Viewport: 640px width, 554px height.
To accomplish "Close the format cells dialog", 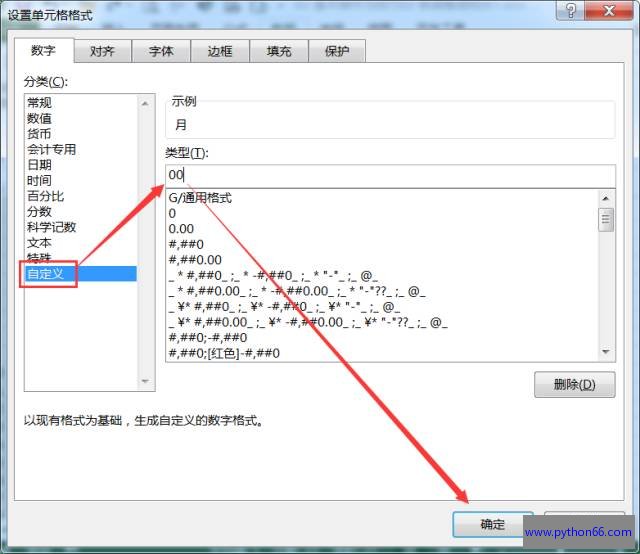I will (x=610, y=11).
